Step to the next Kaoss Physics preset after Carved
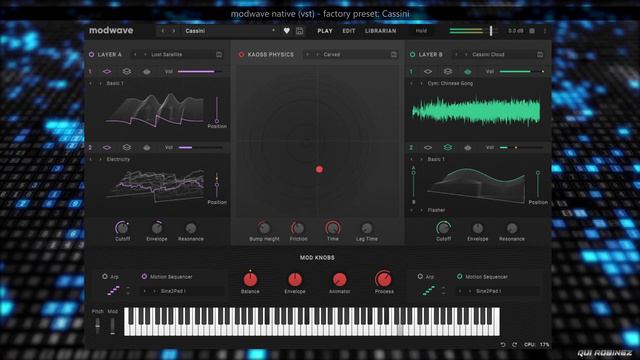The width and height of the screenshot is (640, 360). [x=318, y=54]
